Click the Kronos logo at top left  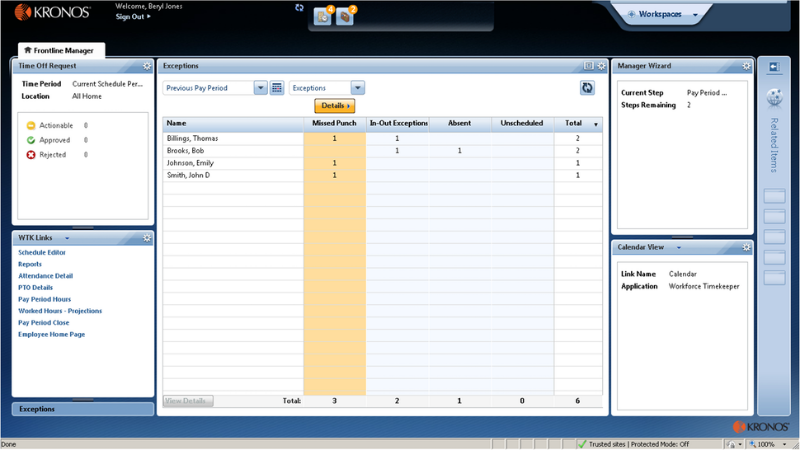pos(53,12)
